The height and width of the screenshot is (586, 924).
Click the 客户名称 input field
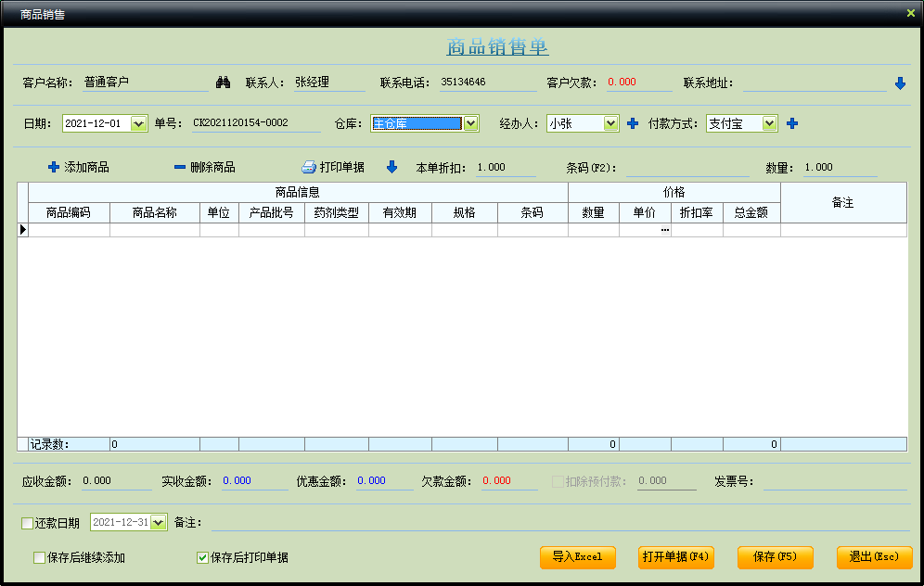coord(146,83)
